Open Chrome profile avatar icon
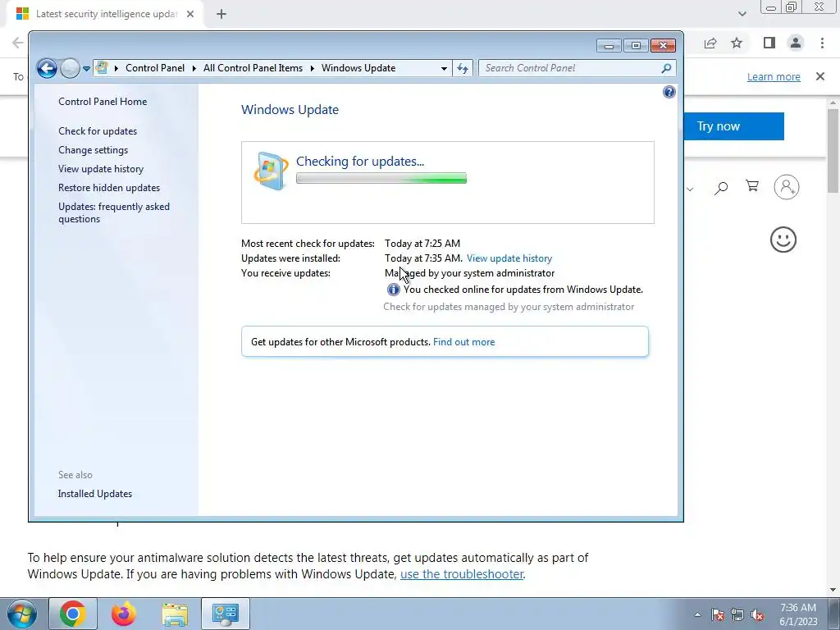The height and width of the screenshot is (630, 840). tap(796, 43)
